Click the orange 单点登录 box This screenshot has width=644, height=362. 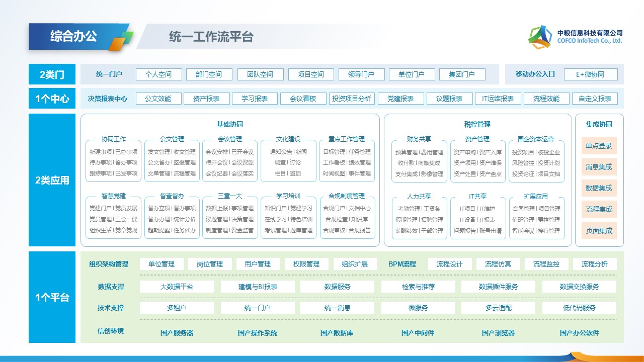tap(599, 146)
